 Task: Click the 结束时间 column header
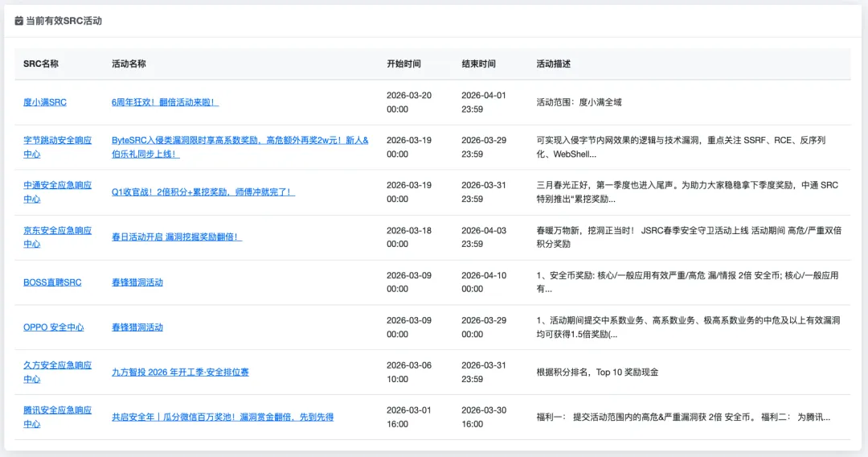point(479,64)
